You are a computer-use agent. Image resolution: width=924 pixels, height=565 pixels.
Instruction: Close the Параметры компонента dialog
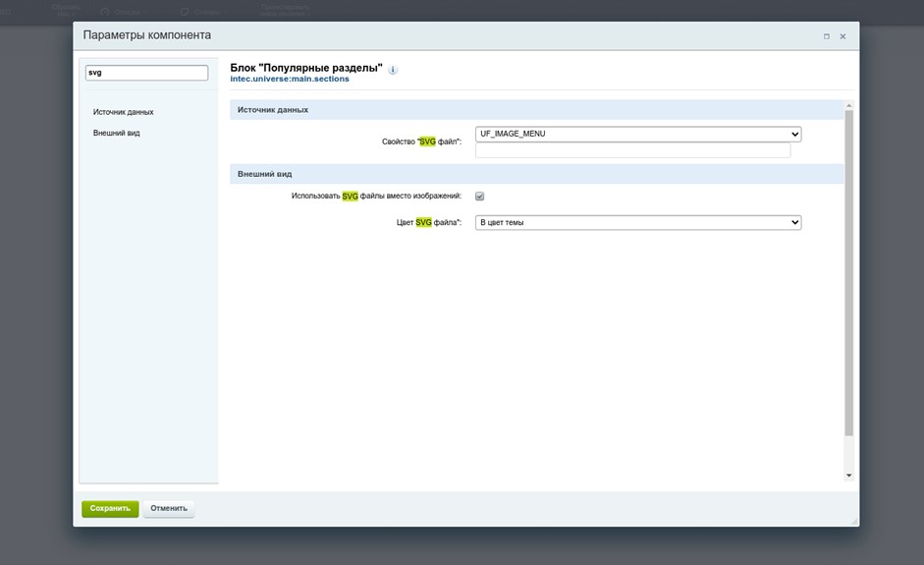(842, 36)
